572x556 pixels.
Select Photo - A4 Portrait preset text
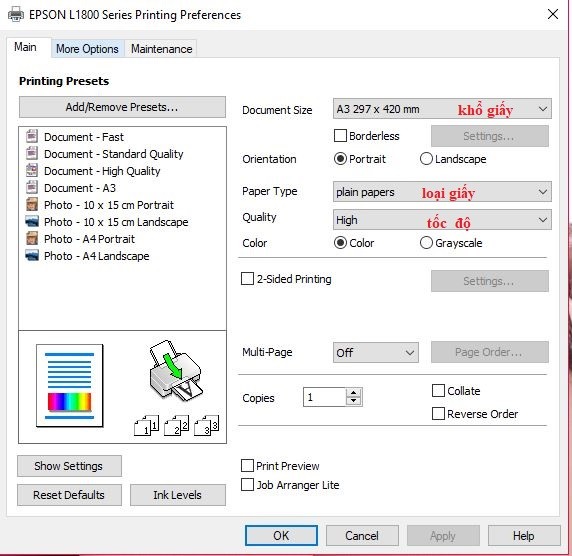click(89, 239)
